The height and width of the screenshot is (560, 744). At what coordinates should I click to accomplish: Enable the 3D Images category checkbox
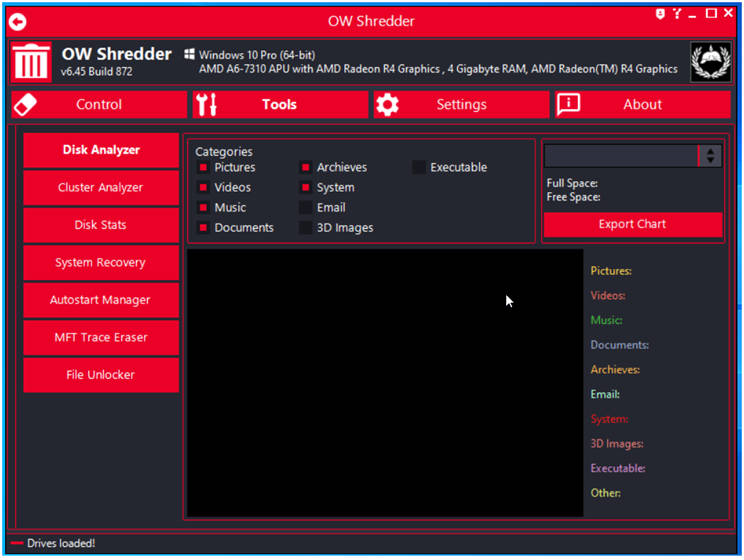pyautogui.click(x=306, y=227)
